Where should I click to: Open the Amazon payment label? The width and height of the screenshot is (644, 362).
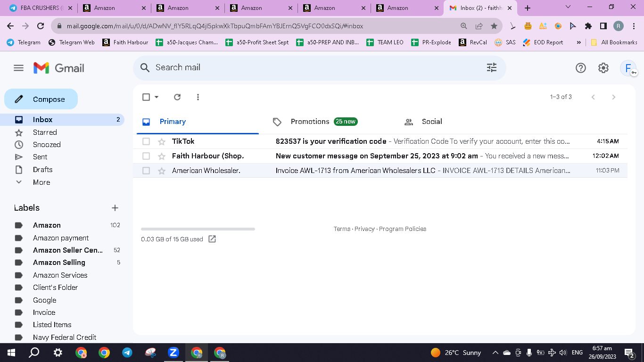[x=62, y=238]
